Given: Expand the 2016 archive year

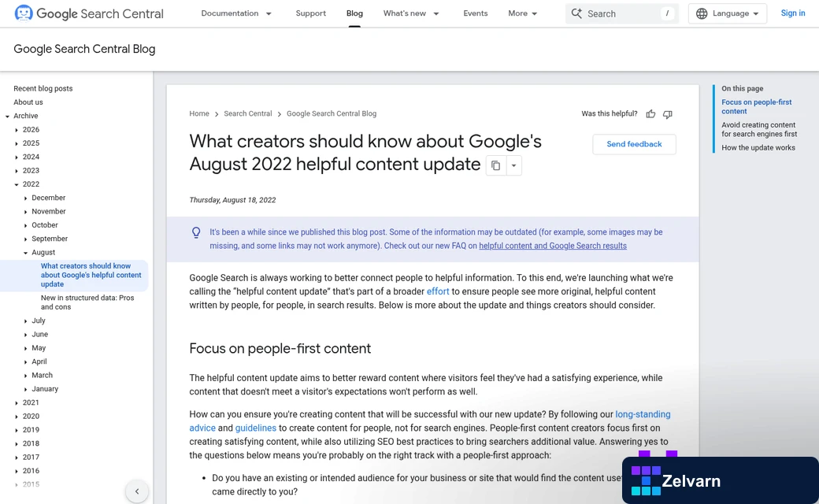Looking at the screenshot, I should [17, 471].
